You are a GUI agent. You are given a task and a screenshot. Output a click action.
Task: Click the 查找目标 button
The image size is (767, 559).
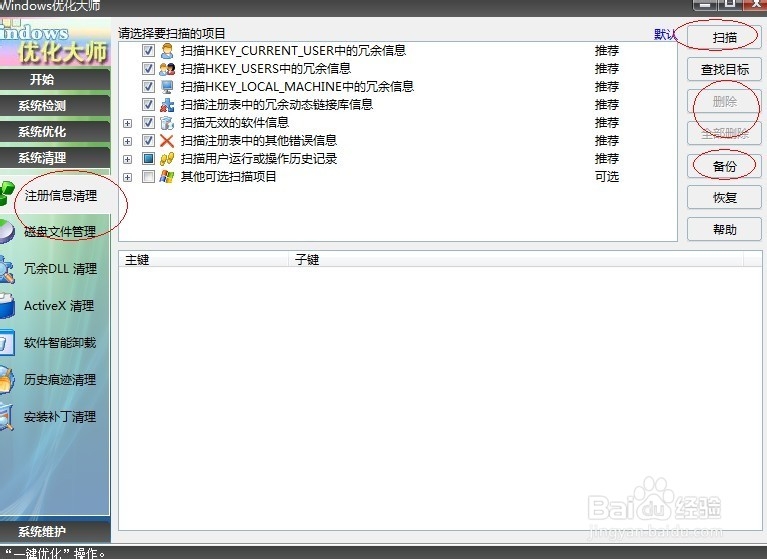click(724, 69)
